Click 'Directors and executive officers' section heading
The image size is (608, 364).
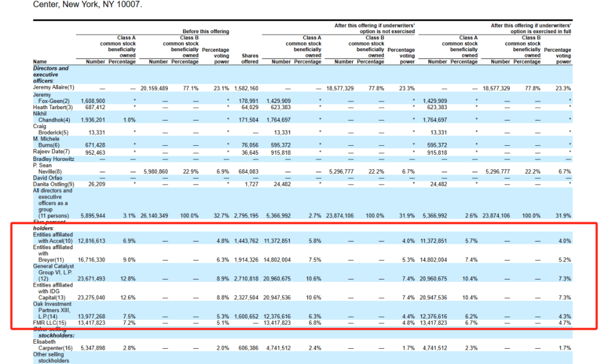(x=51, y=74)
